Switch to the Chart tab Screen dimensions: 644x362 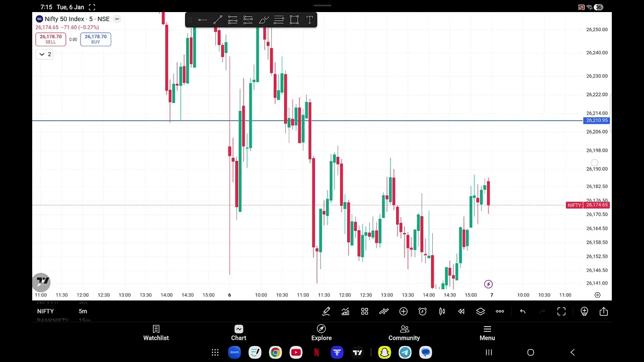[x=238, y=333]
